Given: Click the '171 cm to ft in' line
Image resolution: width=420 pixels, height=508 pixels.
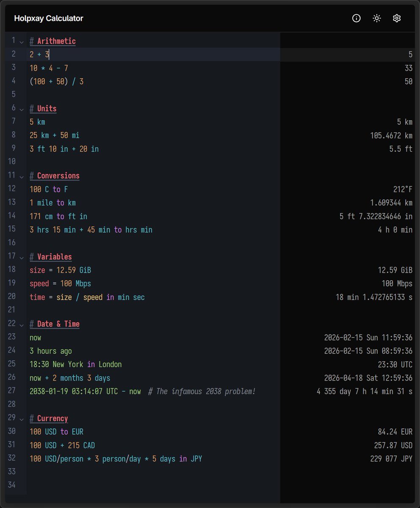Looking at the screenshot, I should click(x=58, y=216).
